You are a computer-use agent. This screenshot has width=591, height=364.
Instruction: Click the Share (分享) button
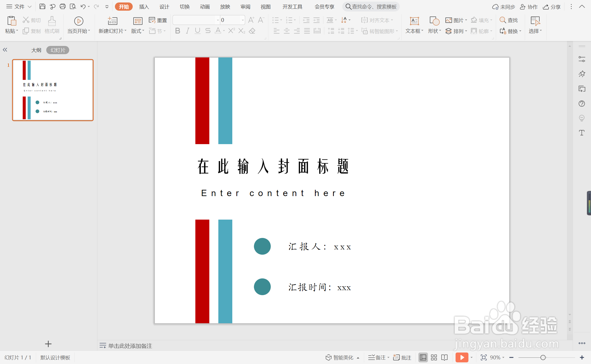[x=552, y=7]
